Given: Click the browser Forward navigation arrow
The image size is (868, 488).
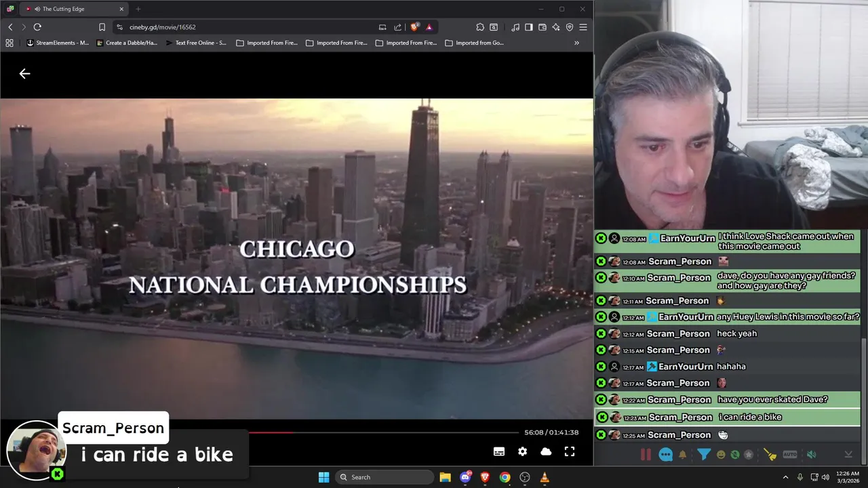Looking at the screenshot, I should coord(23,27).
